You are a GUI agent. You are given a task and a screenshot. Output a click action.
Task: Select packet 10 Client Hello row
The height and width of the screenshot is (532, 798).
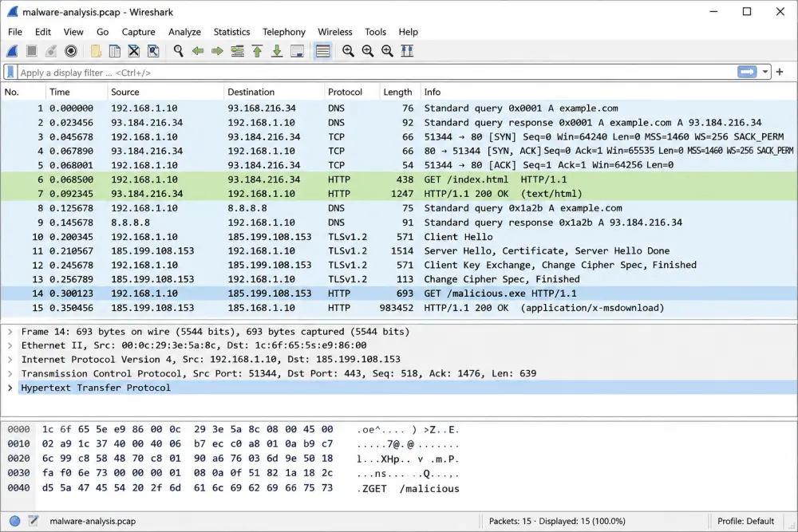click(399, 237)
